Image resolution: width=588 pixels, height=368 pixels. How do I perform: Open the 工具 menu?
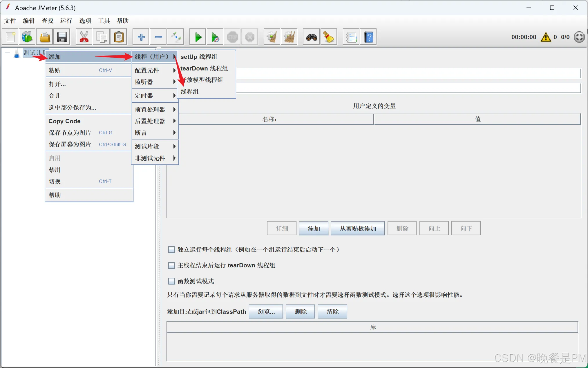coord(104,21)
